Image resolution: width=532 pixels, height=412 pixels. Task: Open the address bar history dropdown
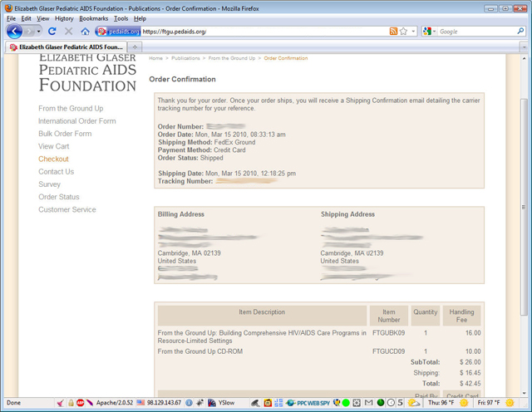tap(413, 32)
